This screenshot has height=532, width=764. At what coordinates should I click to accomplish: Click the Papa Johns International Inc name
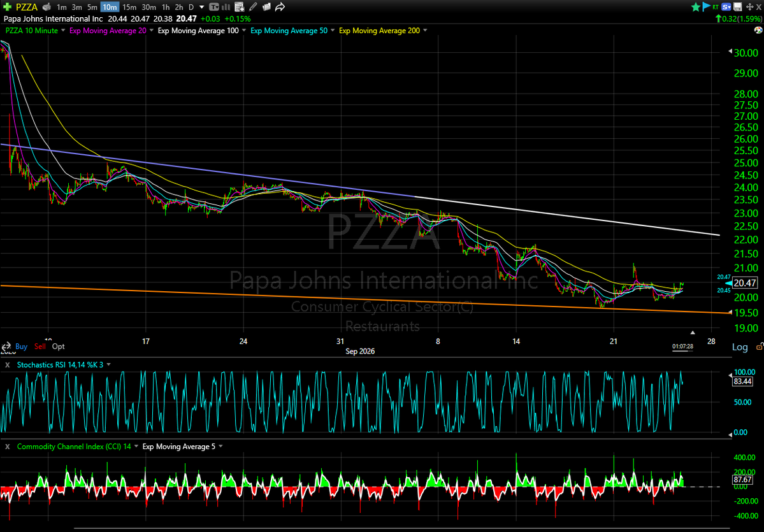(54, 19)
